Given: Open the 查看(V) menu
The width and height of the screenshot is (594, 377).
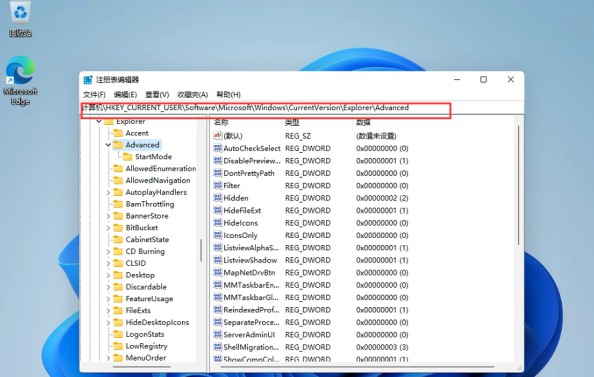Looking at the screenshot, I should point(157,94).
